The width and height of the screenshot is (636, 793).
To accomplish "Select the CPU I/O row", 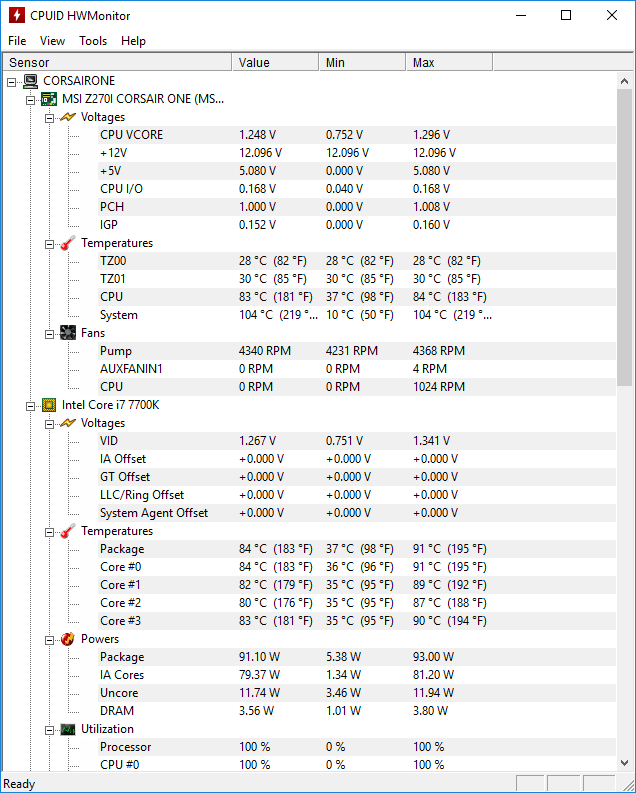I will [357, 189].
